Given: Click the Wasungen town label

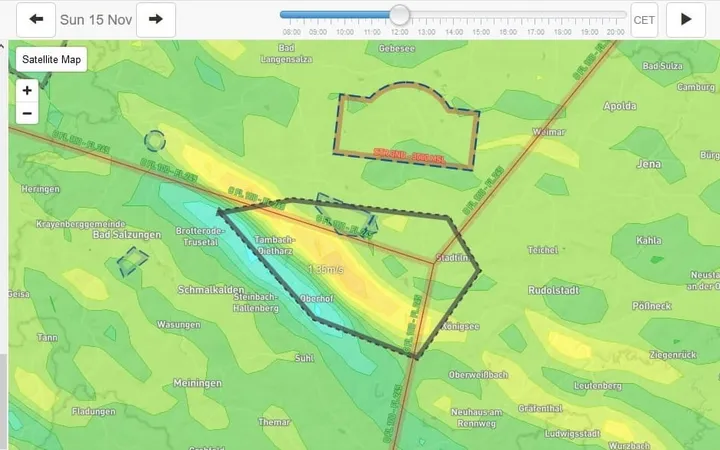Looking at the screenshot, I should [x=179, y=325].
